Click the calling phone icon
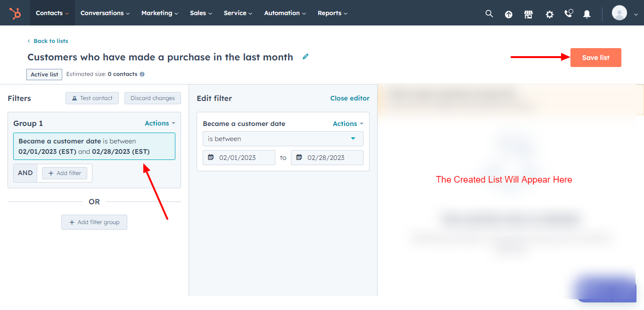This screenshot has width=644, height=310. 568,14
